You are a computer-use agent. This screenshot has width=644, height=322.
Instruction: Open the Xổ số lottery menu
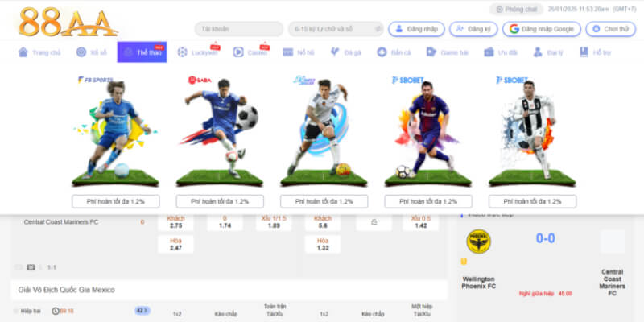tap(91, 52)
